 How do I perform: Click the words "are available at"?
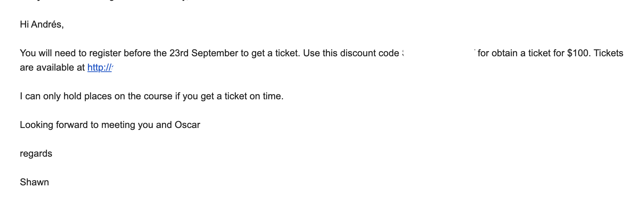point(52,68)
